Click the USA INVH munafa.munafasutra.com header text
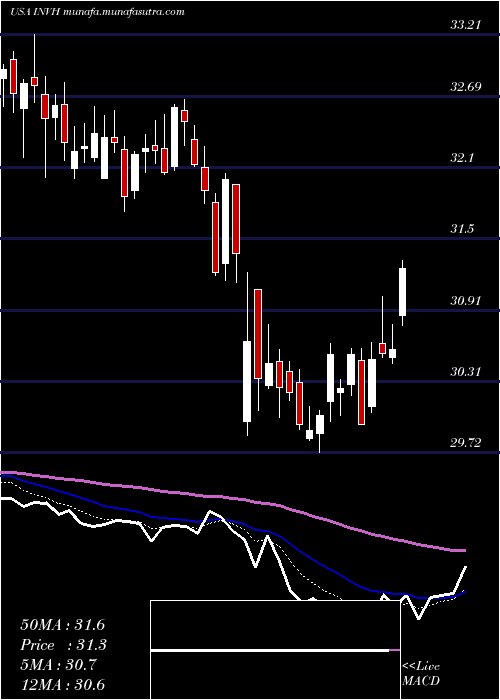500x700 pixels. click(97, 12)
